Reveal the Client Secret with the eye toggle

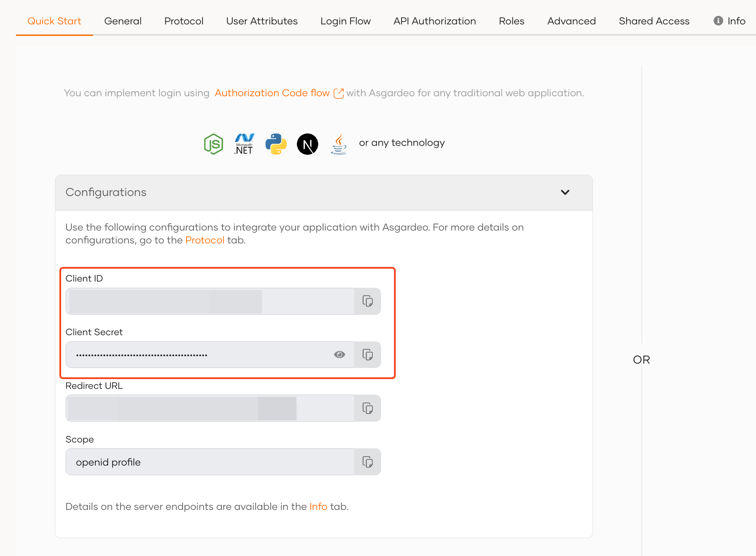[339, 355]
